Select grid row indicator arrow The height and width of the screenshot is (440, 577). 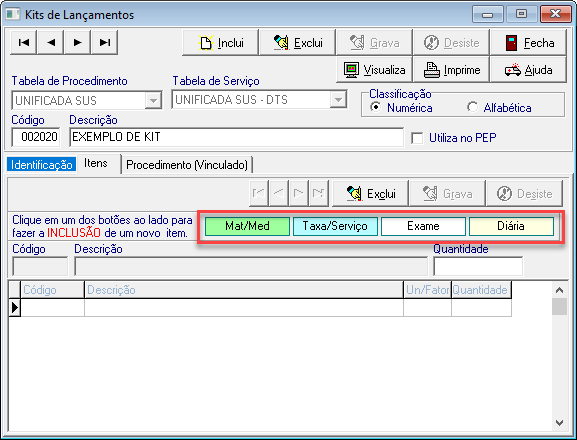coord(15,308)
